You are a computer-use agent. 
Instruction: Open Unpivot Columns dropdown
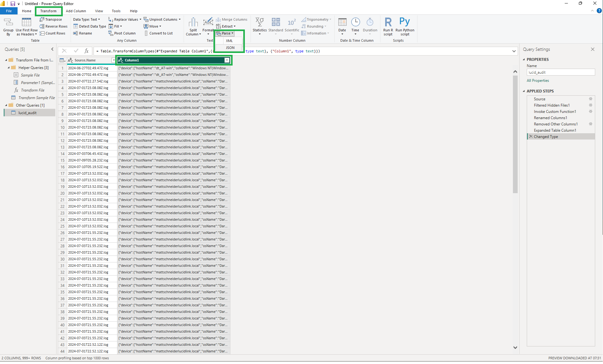162,19
